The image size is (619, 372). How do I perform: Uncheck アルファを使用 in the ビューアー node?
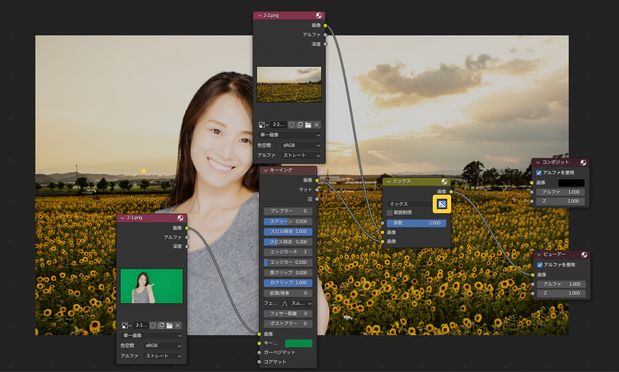540,265
